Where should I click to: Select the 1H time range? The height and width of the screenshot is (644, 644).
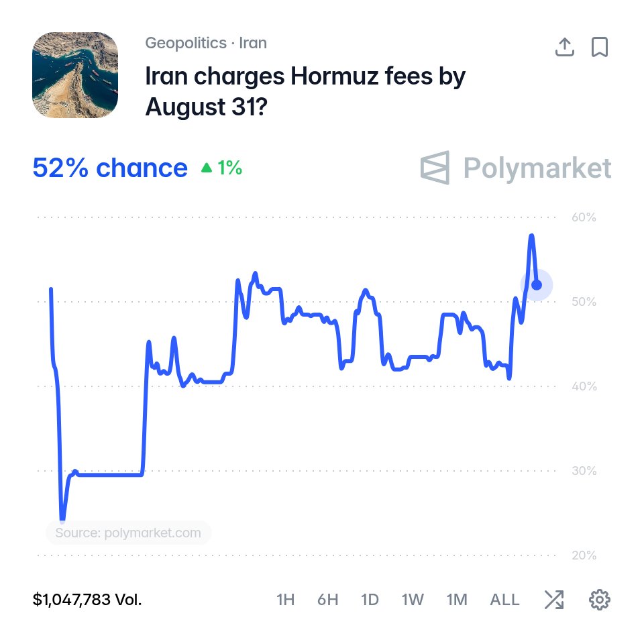tap(286, 600)
